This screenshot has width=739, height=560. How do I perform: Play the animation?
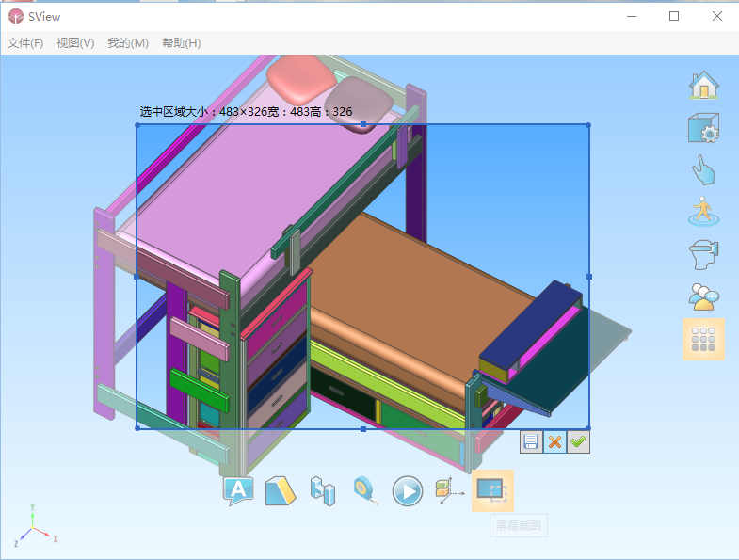coord(408,491)
